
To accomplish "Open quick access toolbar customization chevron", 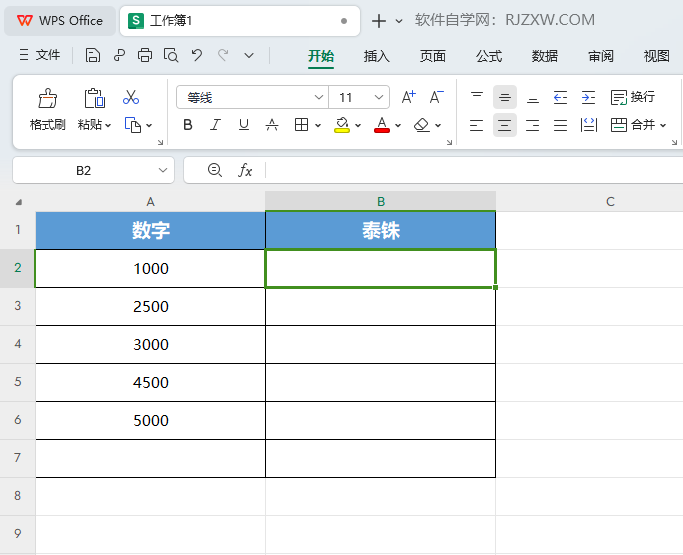I will coord(249,55).
